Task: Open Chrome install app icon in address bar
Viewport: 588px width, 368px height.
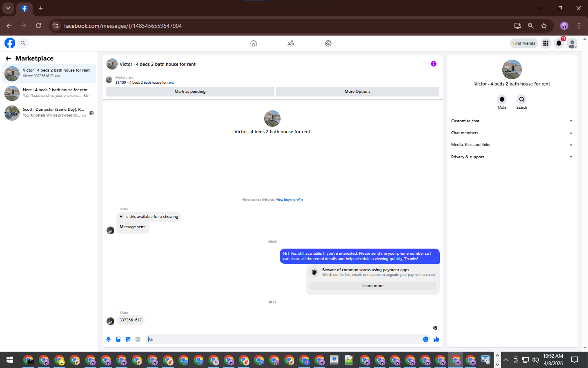Action: (x=517, y=26)
